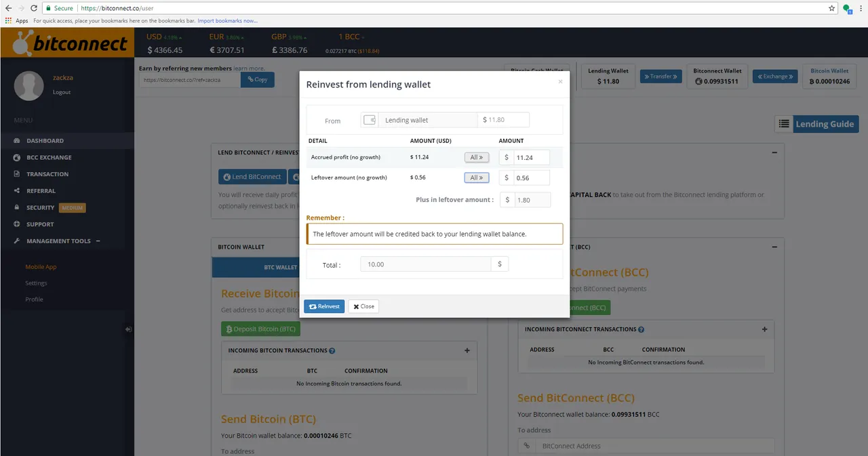Viewport: 868px width, 456px height.
Task: Click the browser forward arrow
Action: (20, 8)
